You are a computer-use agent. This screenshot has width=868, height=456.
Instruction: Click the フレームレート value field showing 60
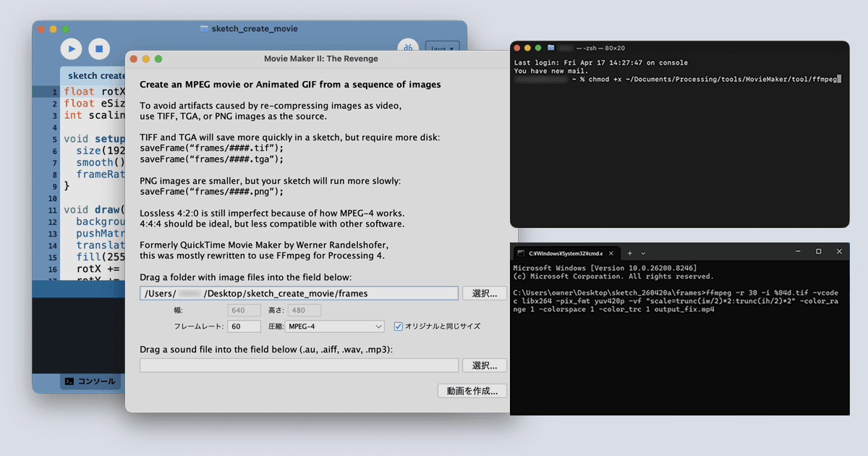click(x=244, y=326)
